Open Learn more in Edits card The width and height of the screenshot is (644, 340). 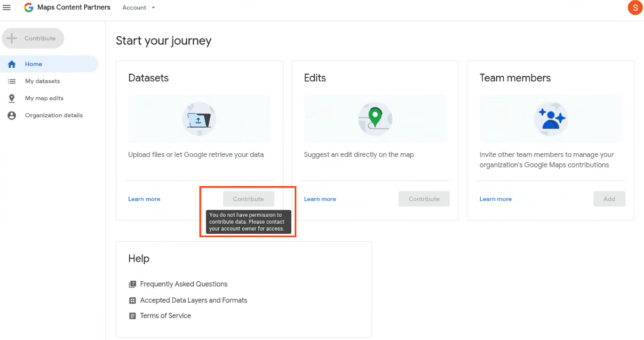coord(320,199)
